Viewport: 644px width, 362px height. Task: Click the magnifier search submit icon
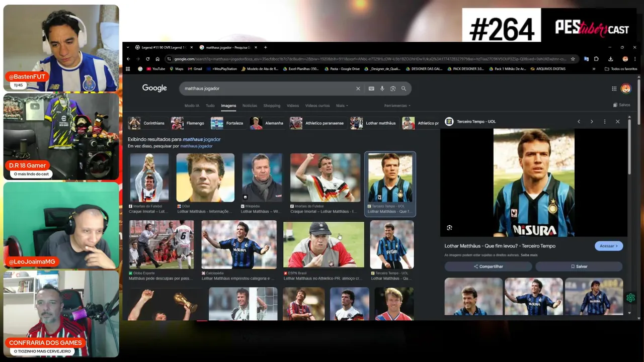[404, 88]
